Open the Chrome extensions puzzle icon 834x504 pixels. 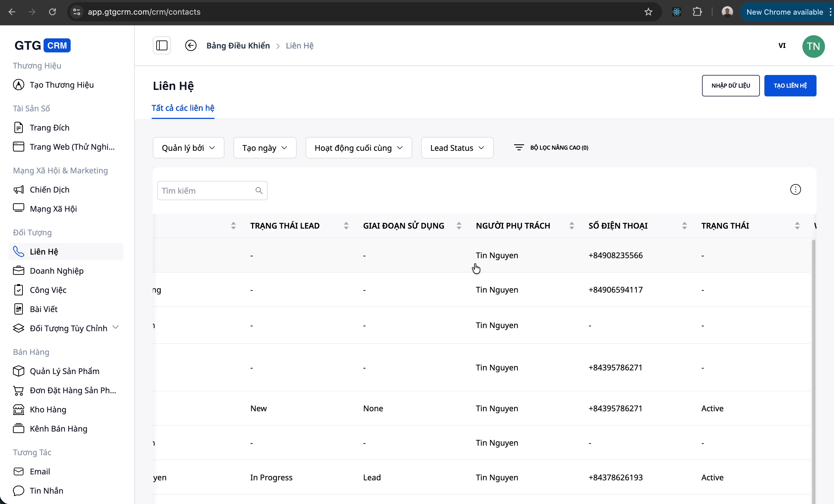(x=697, y=12)
